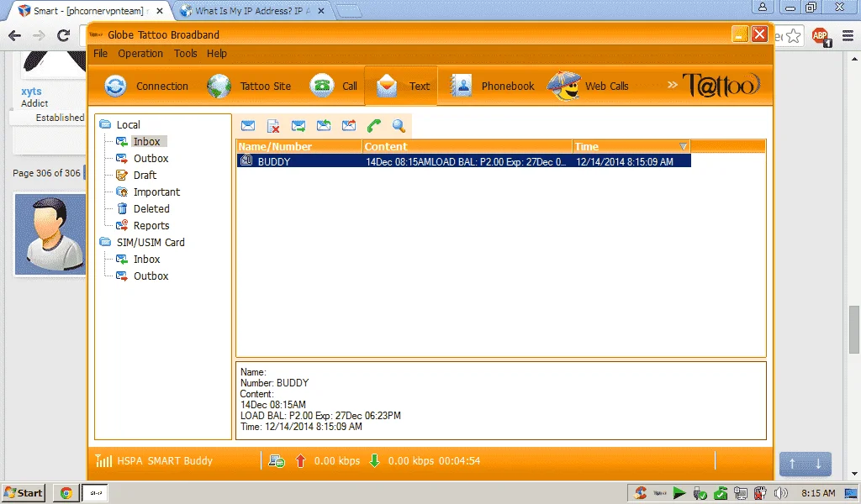This screenshot has height=504, width=861.
Task: Click the xyts username link
Action: 31,92
